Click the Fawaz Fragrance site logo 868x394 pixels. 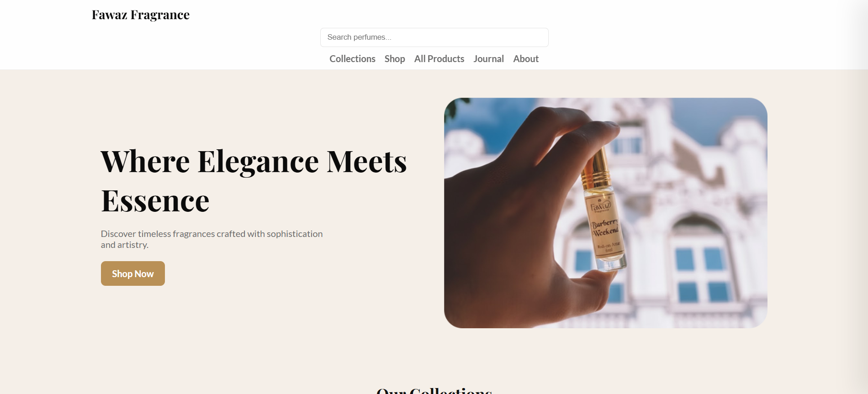point(141,15)
